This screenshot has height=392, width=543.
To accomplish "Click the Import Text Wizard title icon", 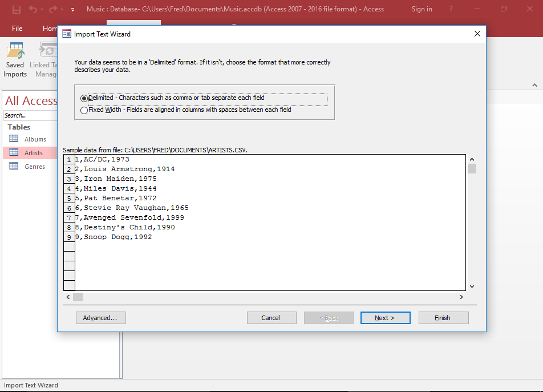I will pyautogui.click(x=67, y=34).
